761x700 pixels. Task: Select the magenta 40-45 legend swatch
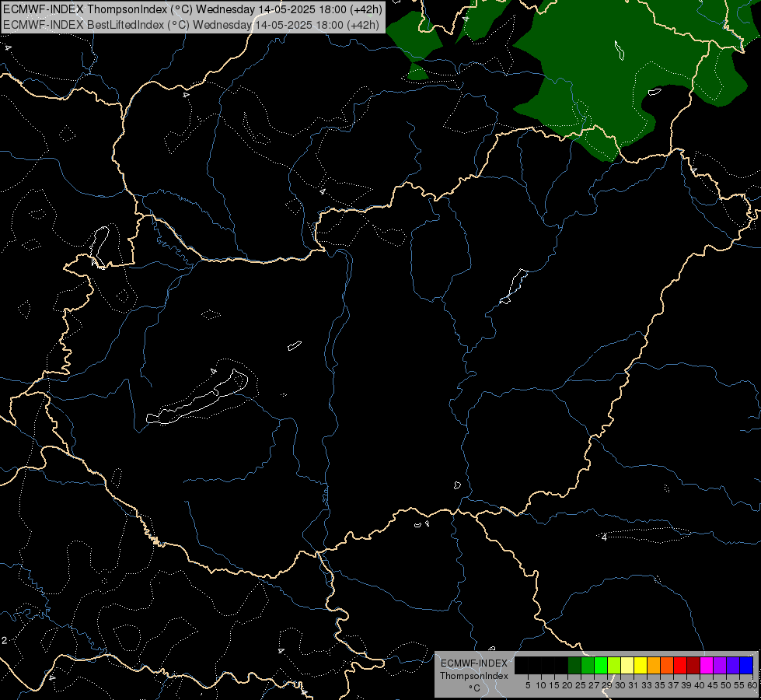(707, 665)
